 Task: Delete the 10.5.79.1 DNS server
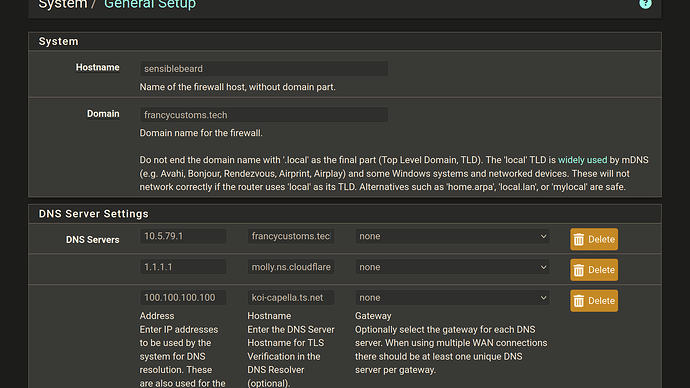click(594, 239)
